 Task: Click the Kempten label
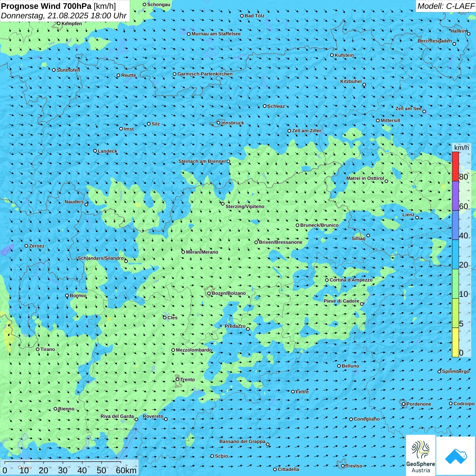point(71,23)
